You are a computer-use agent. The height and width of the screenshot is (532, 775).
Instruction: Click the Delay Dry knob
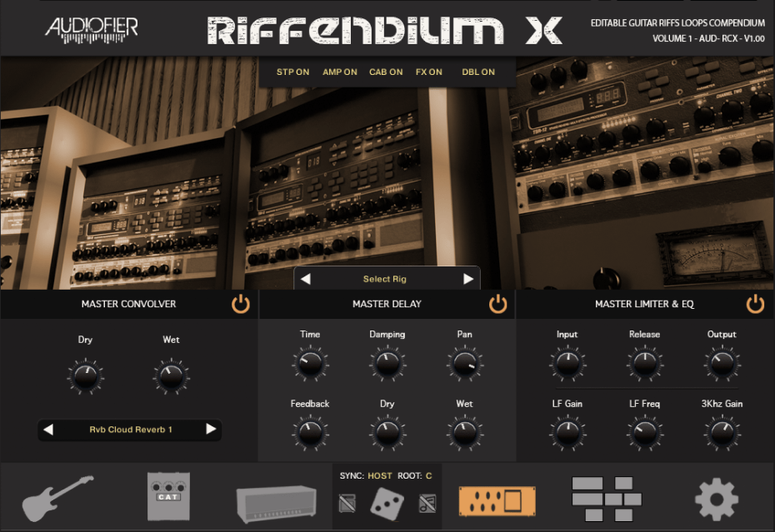[x=387, y=433]
